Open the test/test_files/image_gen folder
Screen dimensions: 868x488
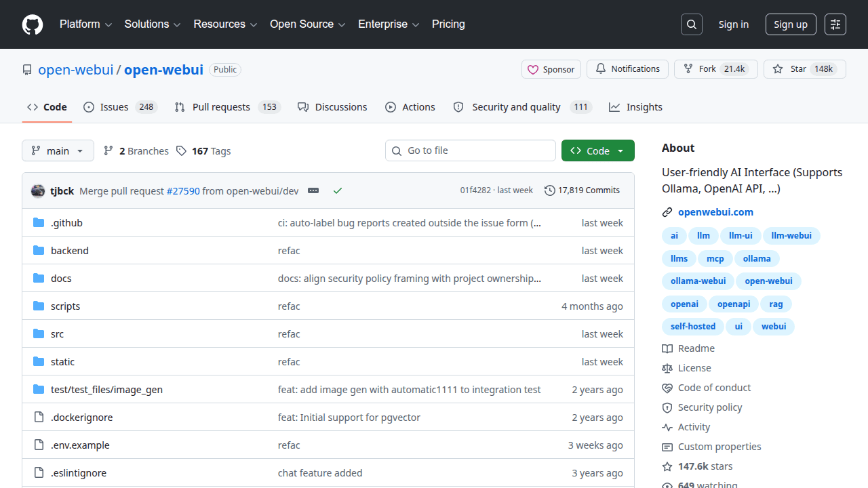[x=106, y=389]
